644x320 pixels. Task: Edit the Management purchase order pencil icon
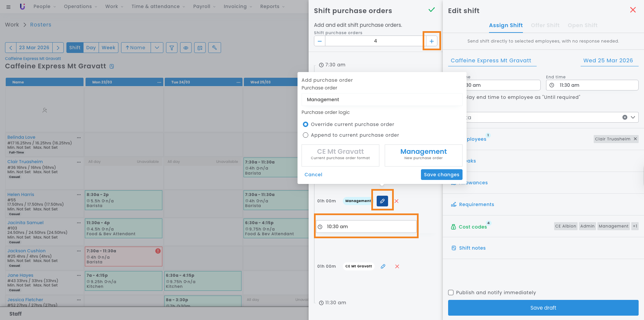coord(382,201)
